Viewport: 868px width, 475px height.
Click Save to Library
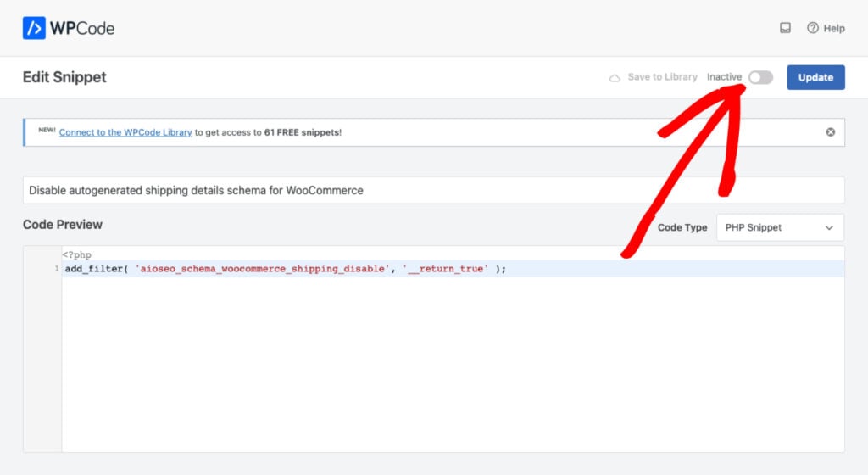coord(662,77)
